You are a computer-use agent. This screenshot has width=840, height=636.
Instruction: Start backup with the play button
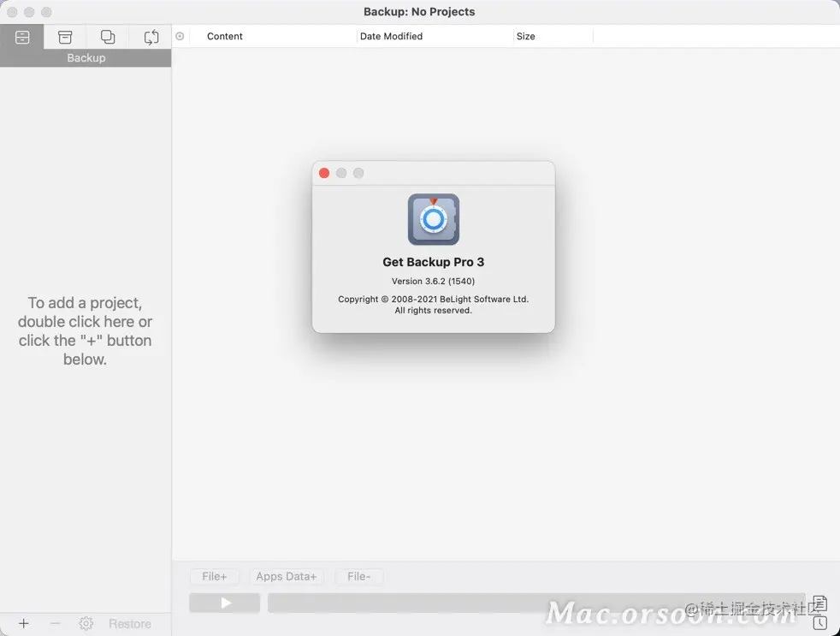coord(224,603)
